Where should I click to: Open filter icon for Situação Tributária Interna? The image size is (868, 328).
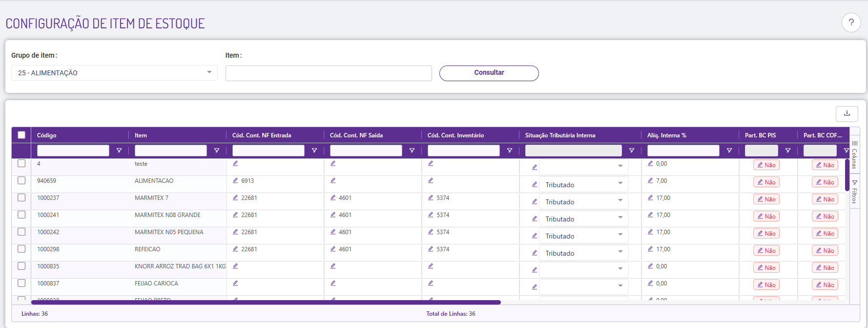tap(632, 151)
